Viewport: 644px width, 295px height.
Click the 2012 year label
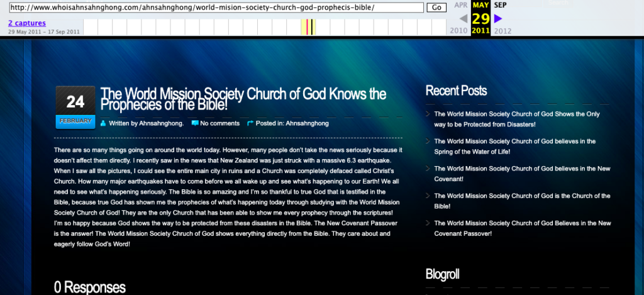[x=502, y=31]
